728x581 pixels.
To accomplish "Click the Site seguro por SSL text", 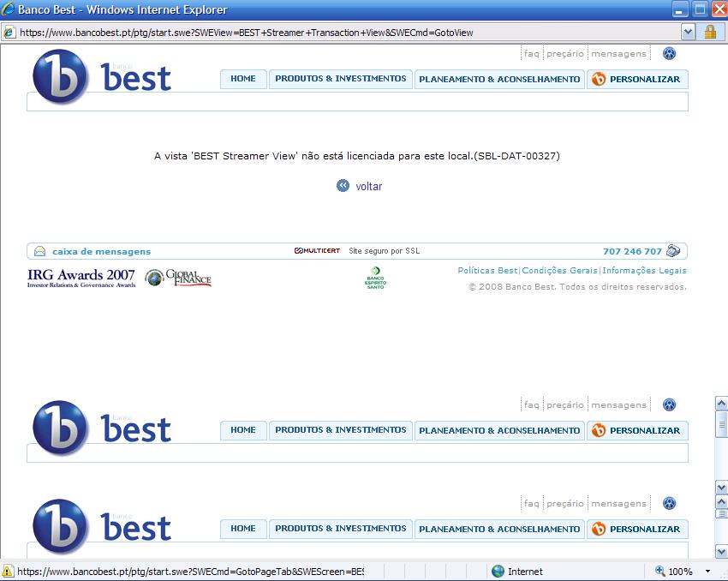I will point(384,251).
